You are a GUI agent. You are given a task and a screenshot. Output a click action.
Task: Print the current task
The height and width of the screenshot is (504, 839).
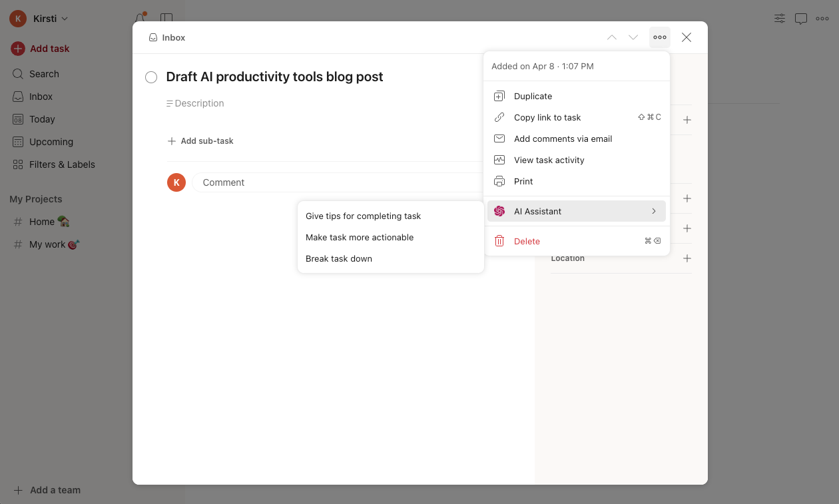click(523, 181)
